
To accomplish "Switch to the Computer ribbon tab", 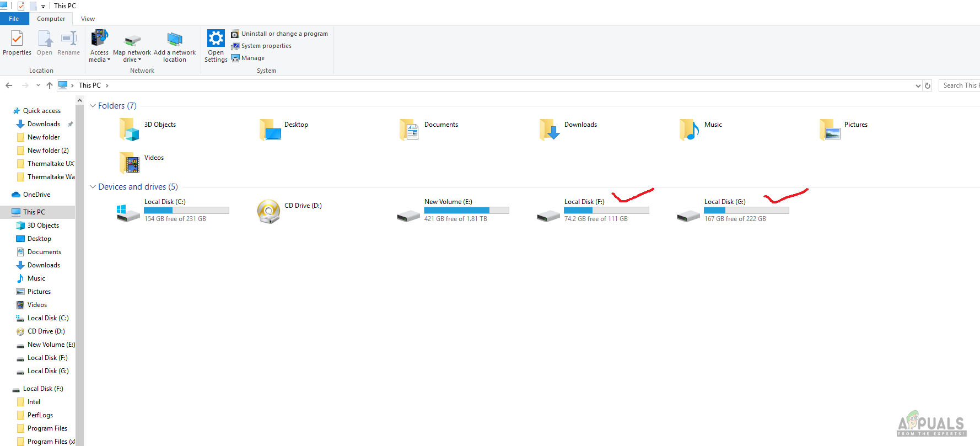I will [x=51, y=19].
